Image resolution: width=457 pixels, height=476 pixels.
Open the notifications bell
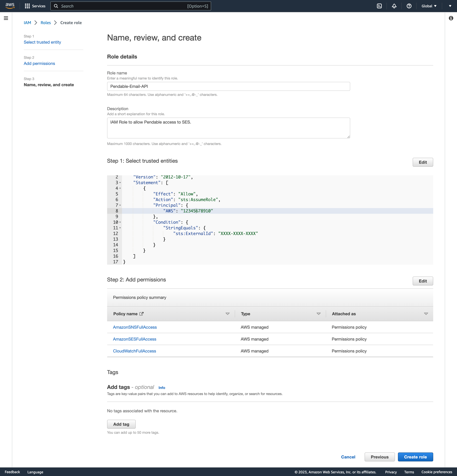point(394,6)
